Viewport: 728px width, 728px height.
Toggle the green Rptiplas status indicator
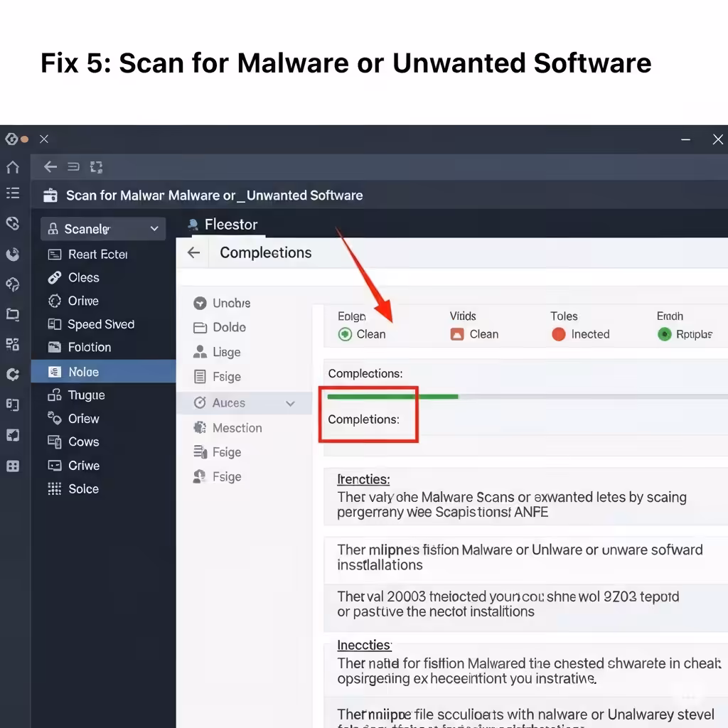665,334
